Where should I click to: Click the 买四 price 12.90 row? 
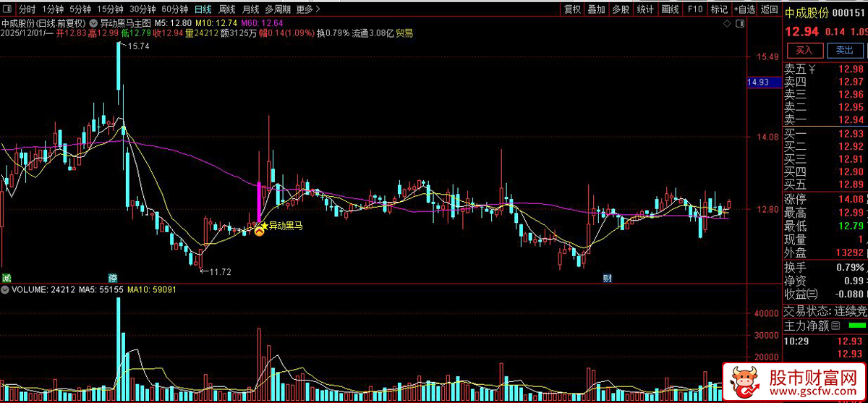(x=825, y=172)
